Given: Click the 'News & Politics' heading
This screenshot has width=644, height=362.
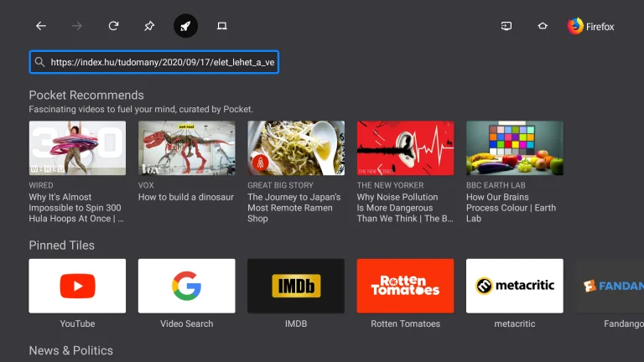Looking at the screenshot, I should pos(70,350).
